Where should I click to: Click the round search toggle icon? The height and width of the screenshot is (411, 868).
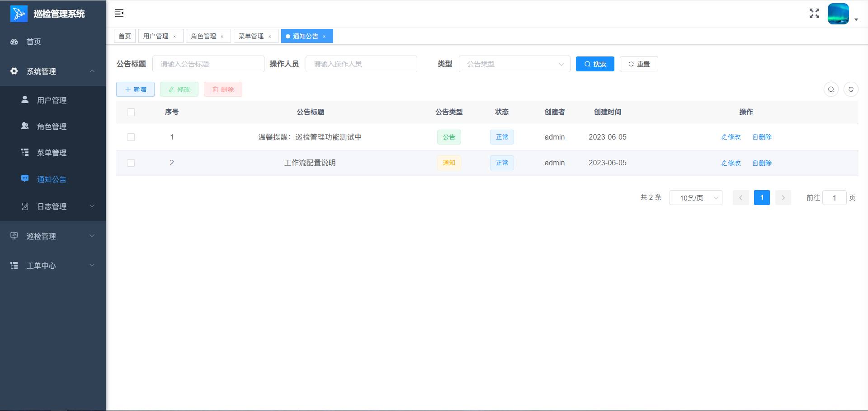click(831, 89)
